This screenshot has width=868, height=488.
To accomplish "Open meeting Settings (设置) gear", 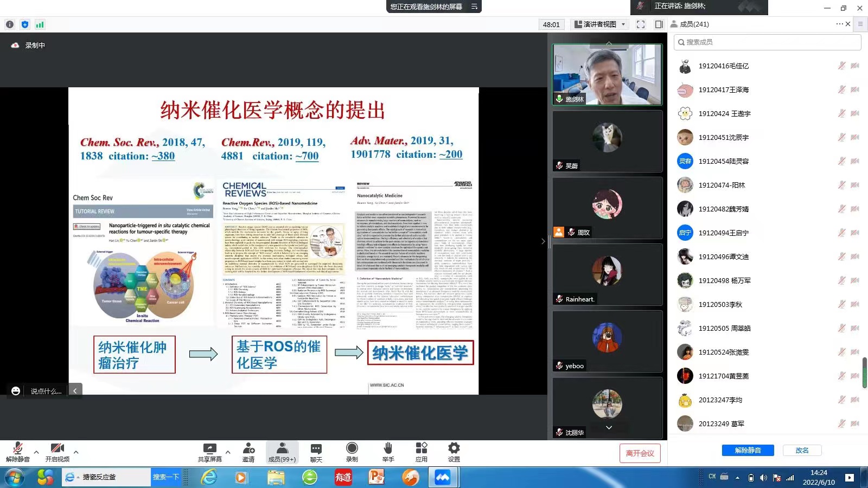I will (454, 452).
